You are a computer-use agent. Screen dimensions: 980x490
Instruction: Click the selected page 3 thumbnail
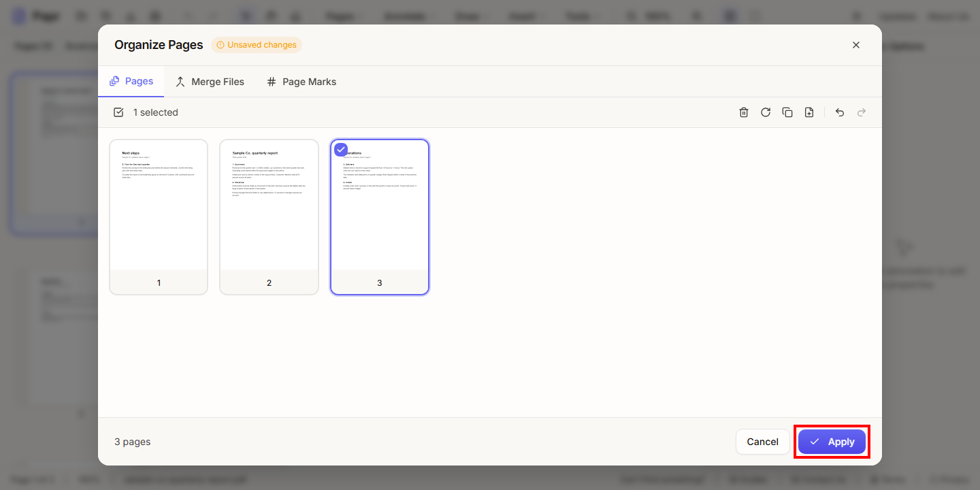[x=380, y=217]
